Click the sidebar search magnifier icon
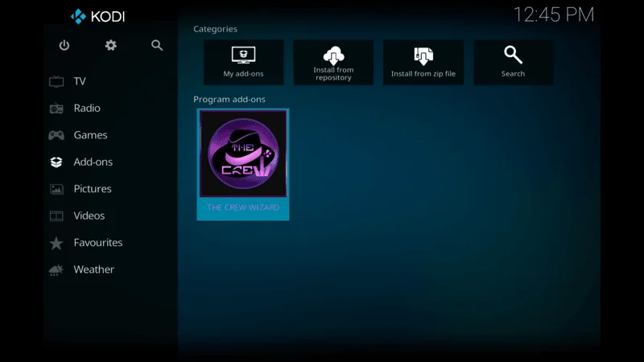The width and height of the screenshot is (644, 362). pos(157,45)
